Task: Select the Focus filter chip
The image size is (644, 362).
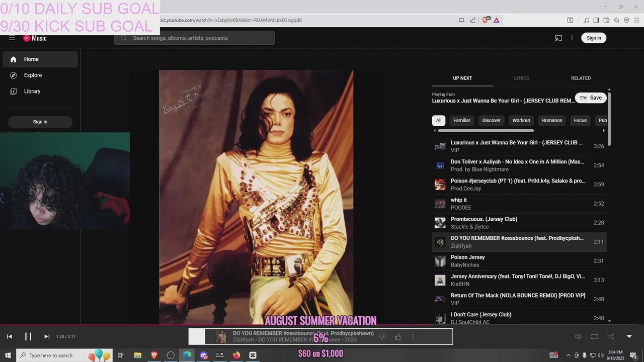Action: click(581, 121)
